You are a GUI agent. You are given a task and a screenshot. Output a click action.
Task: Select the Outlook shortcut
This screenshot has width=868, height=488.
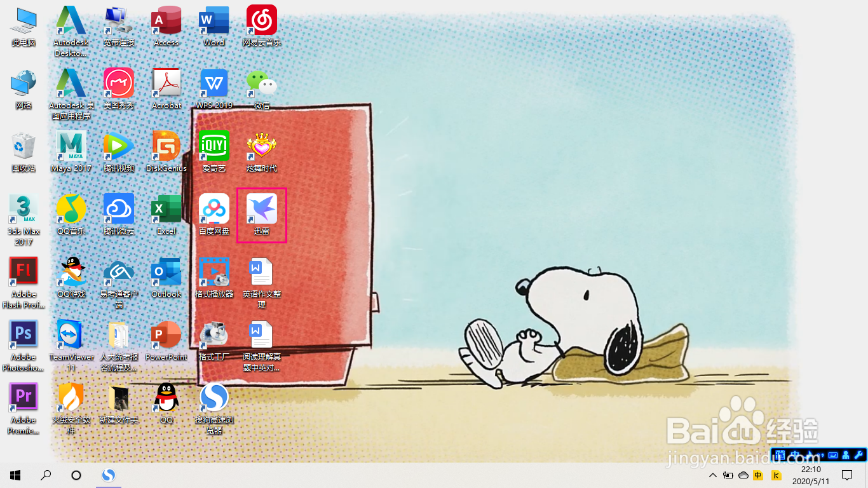pos(166,278)
